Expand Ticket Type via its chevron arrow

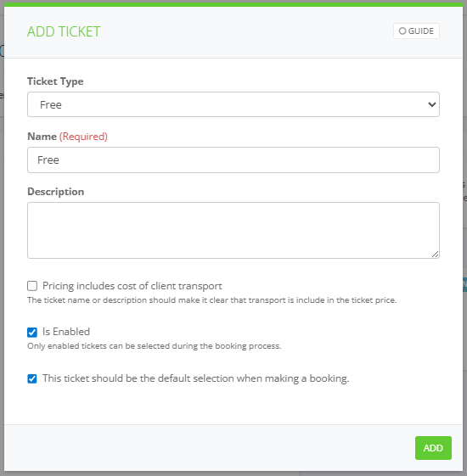coord(431,104)
